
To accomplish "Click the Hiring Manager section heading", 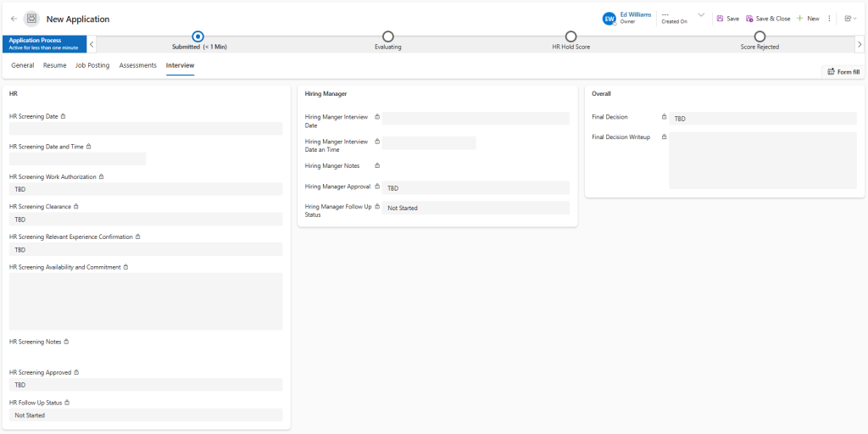I will [x=326, y=94].
